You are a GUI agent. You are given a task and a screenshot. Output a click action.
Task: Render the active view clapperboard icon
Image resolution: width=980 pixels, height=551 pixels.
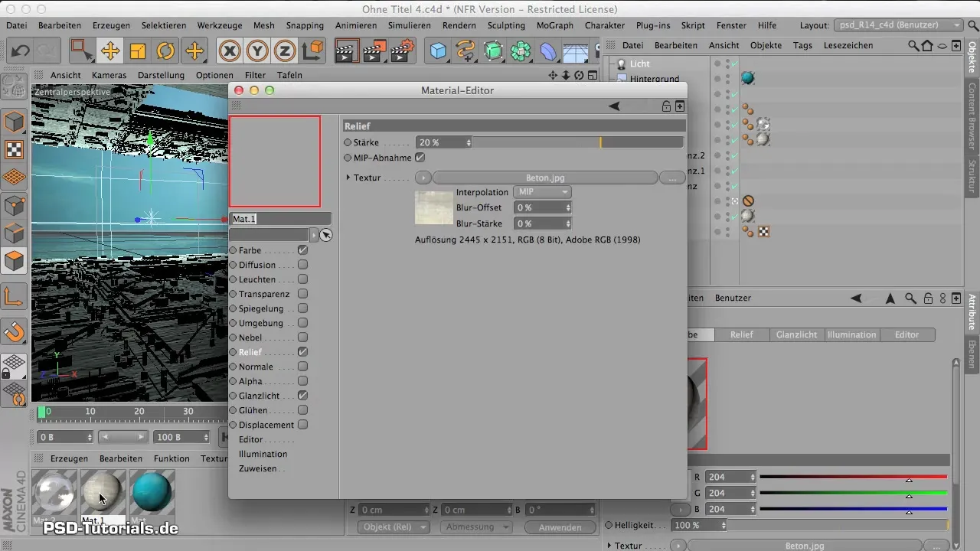347,51
